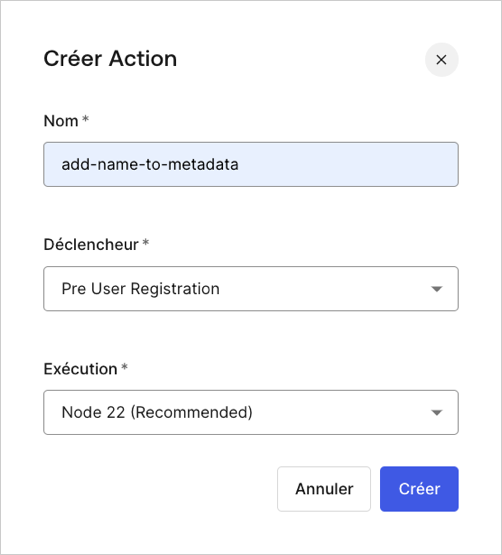This screenshot has width=502, height=555.
Task: Select the Node 22 (Recommended) value
Action: pyautogui.click(x=157, y=412)
